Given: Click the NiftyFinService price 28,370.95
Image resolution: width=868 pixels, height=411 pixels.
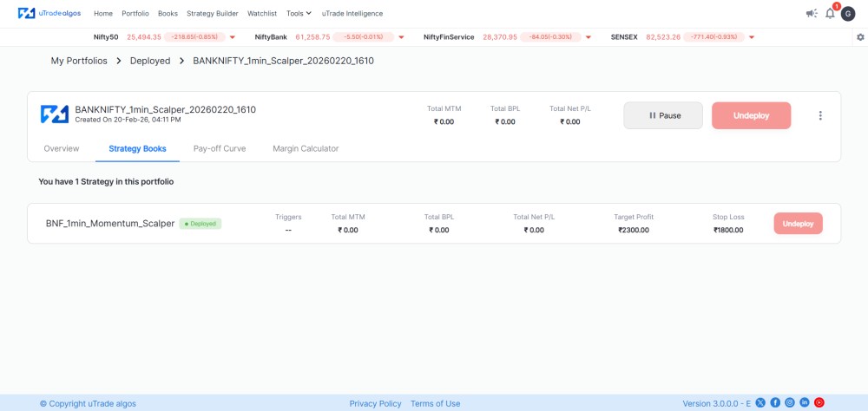Looking at the screenshot, I should (500, 37).
